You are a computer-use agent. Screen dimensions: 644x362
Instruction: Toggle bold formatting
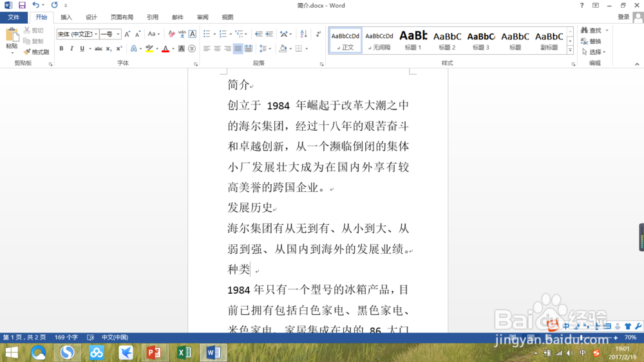[61, 49]
